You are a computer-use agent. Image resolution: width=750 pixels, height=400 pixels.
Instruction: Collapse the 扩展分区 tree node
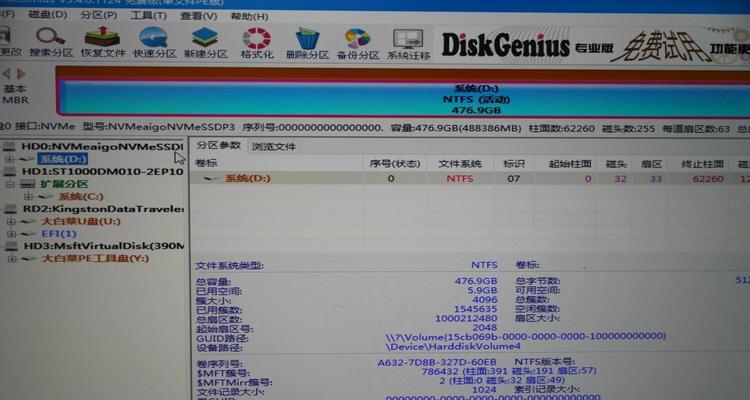(10, 184)
